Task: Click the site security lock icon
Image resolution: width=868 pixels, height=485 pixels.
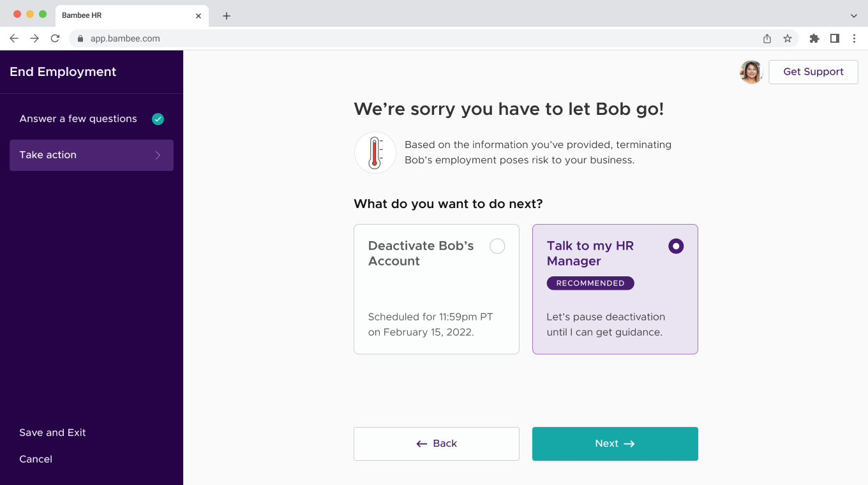Action: [x=80, y=38]
